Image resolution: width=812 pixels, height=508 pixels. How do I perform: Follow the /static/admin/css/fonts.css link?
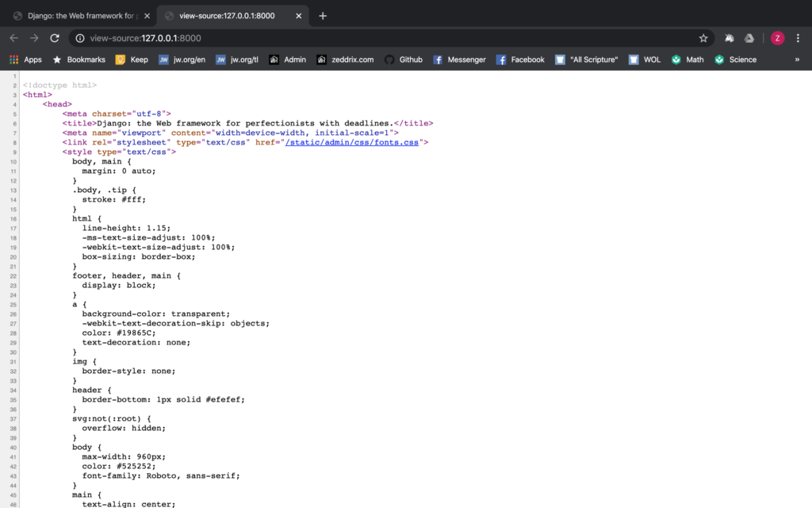pyautogui.click(x=351, y=142)
